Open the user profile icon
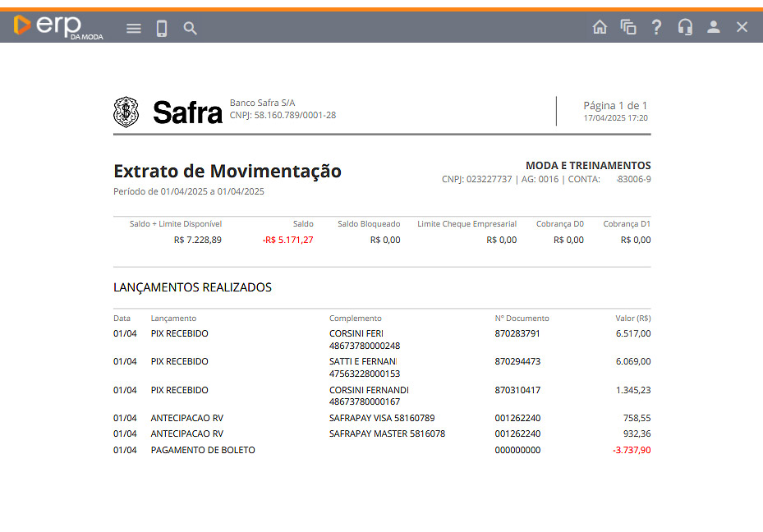Viewport: 763px width, 532px height. tap(713, 27)
